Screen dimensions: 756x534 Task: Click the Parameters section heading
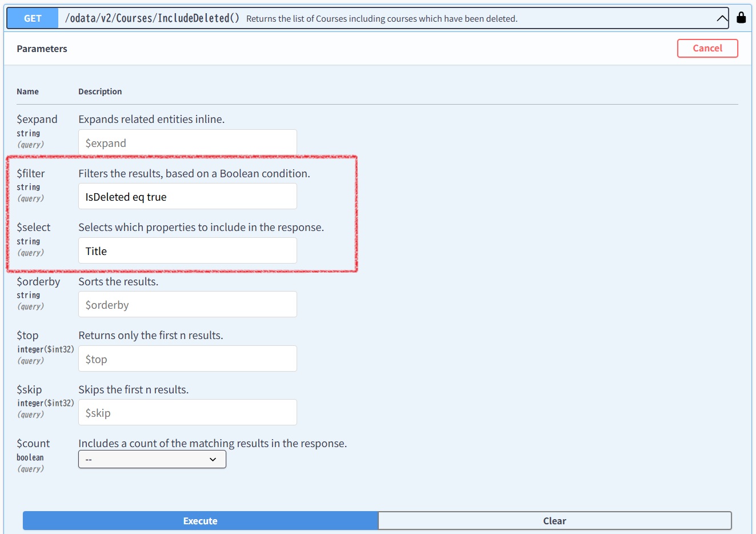[42, 49]
